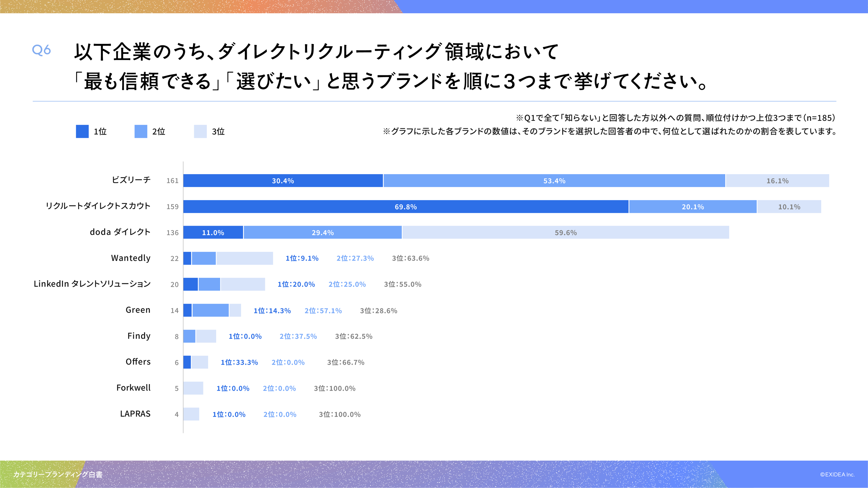Click the Forkwell light blue bar
The image size is (868, 488).
[193, 388]
